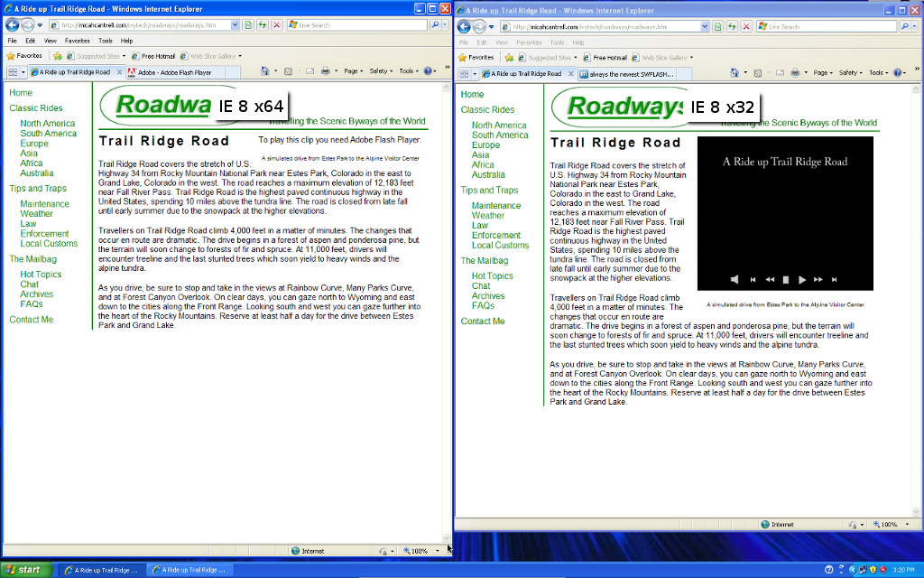Click search magnifier in left window
Viewport: 924px width, 578px height.
coord(435,25)
